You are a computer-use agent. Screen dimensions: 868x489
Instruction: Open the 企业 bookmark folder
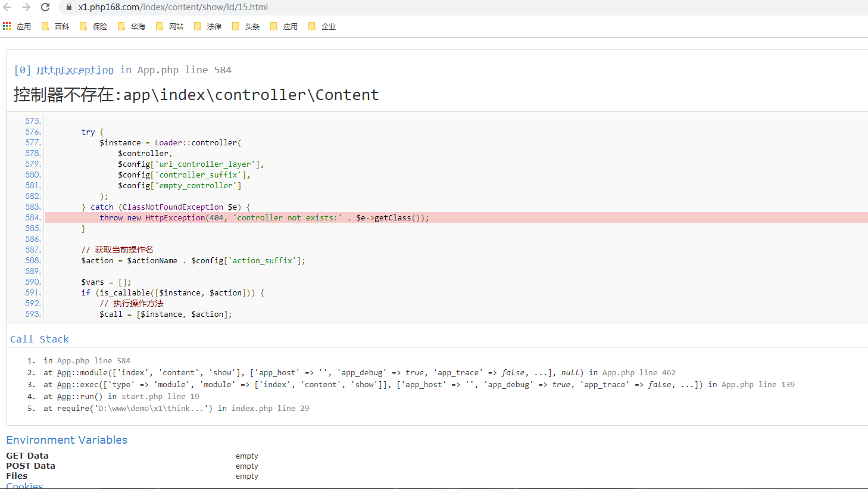(x=322, y=26)
